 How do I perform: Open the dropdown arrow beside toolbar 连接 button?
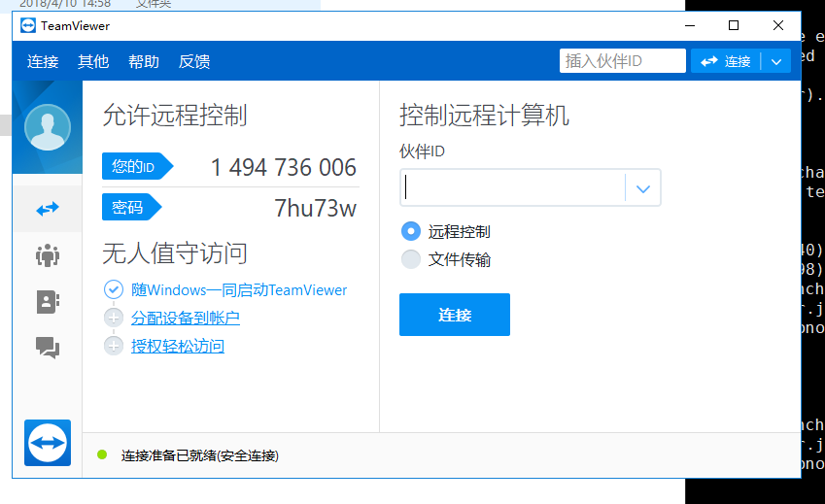coord(776,61)
